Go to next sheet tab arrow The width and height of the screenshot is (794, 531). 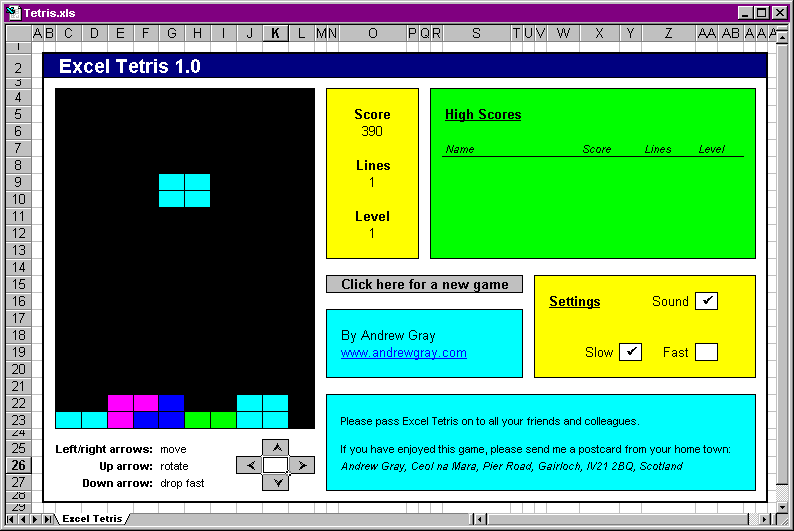(34, 519)
